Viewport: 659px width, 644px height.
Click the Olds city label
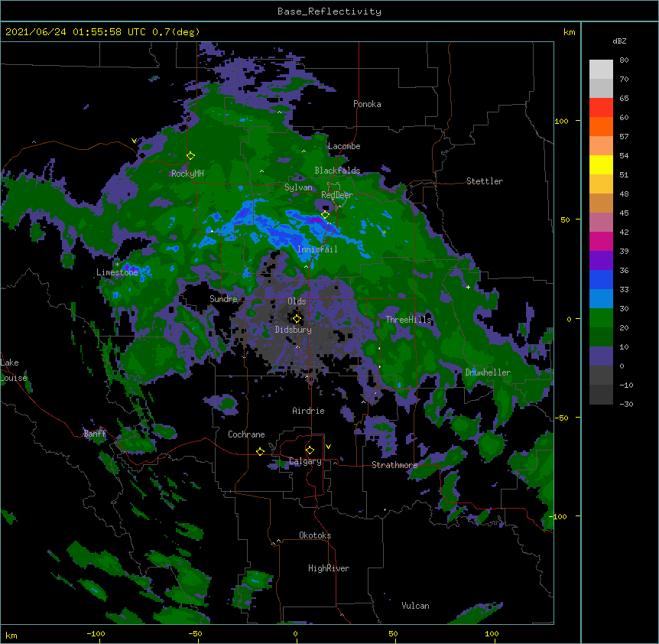(297, 301)
